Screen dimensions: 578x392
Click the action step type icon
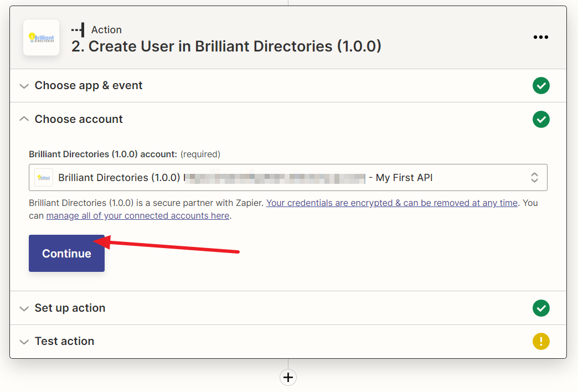click(x=78, y=30)
